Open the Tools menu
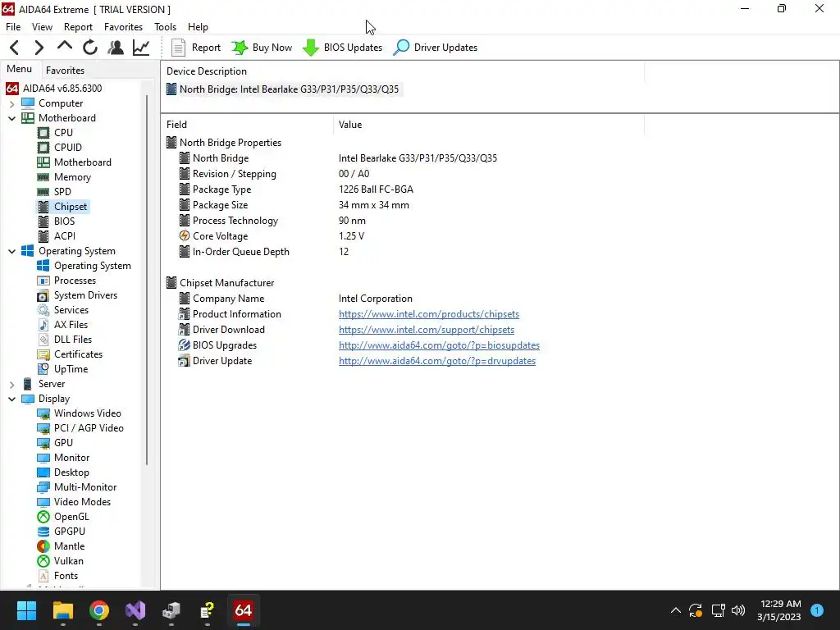 point(165,27)
